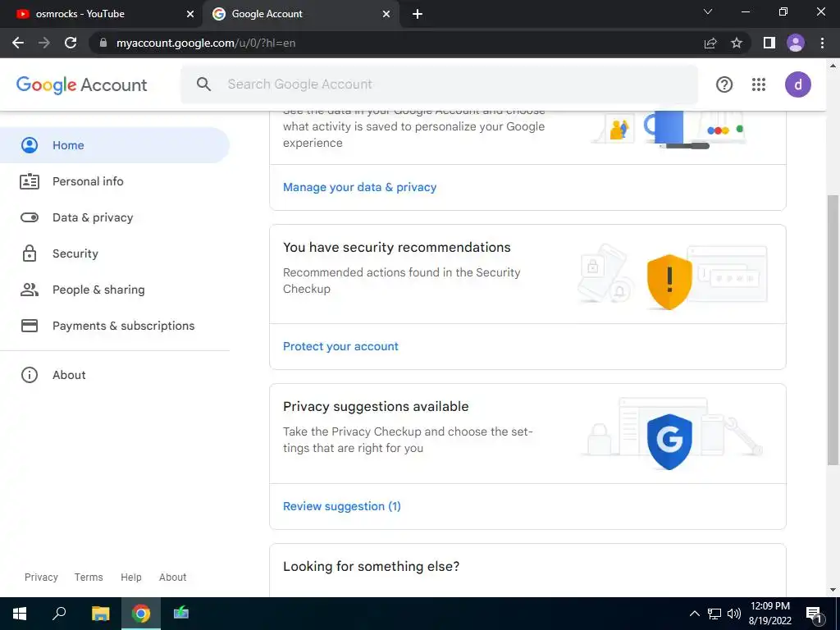Click Review suggestion (1) link
Viewport: 840px width, 630px height.
(342, 506)
